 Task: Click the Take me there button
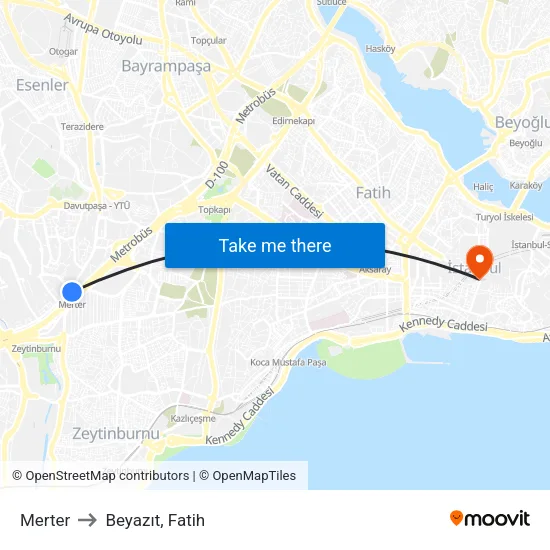(x=275, y=246)
